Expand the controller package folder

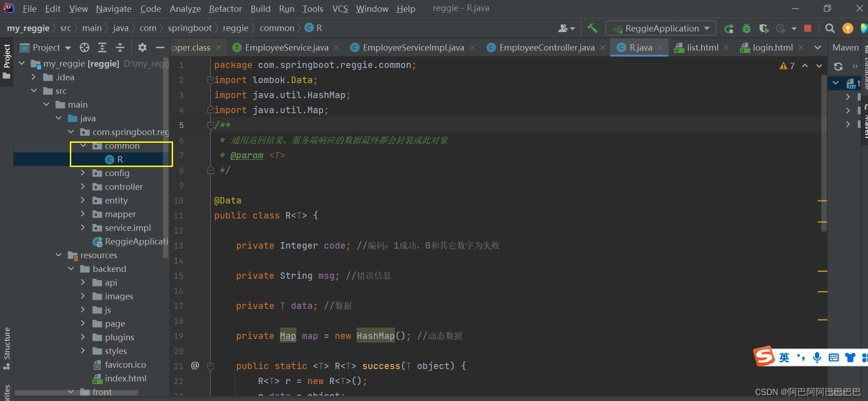[83, 187]
